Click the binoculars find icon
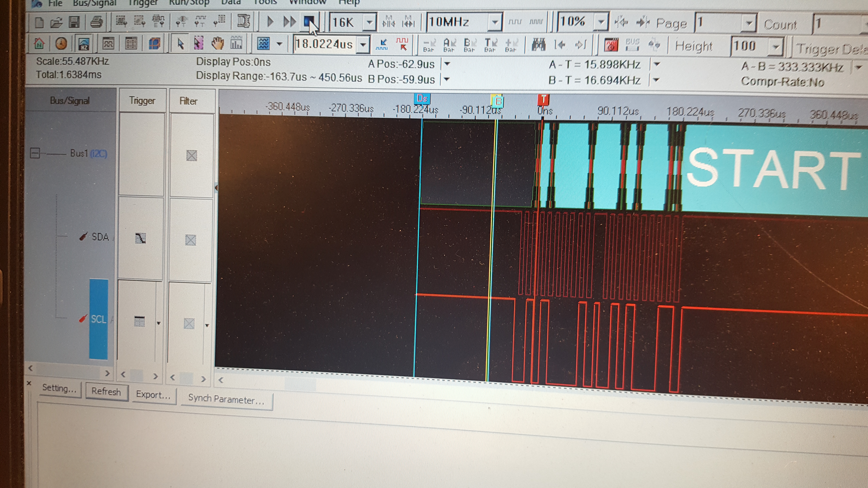The height and width of the screenshot is (488, 868). (x=538, y=45)
